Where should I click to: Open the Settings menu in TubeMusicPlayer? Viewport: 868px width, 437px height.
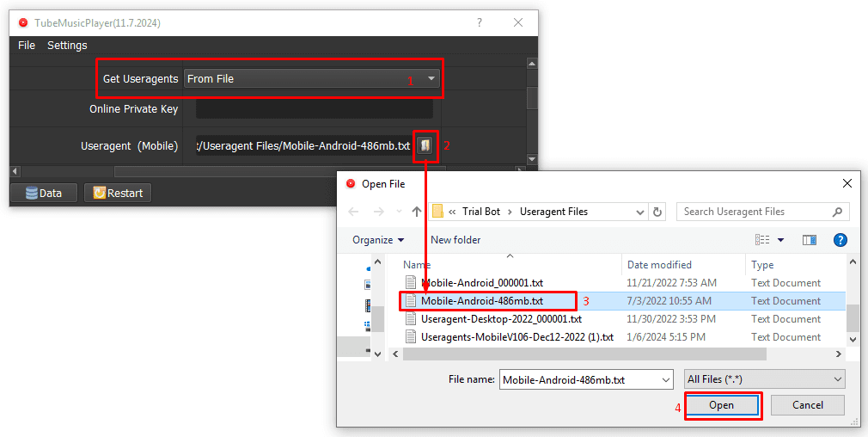tap(67, 46)
